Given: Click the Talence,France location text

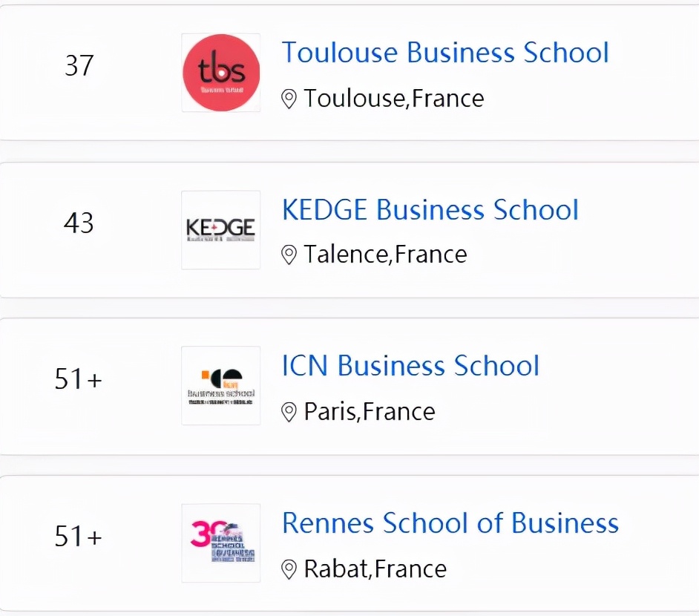Looking at the screenshot, I should tap(385, 255).
